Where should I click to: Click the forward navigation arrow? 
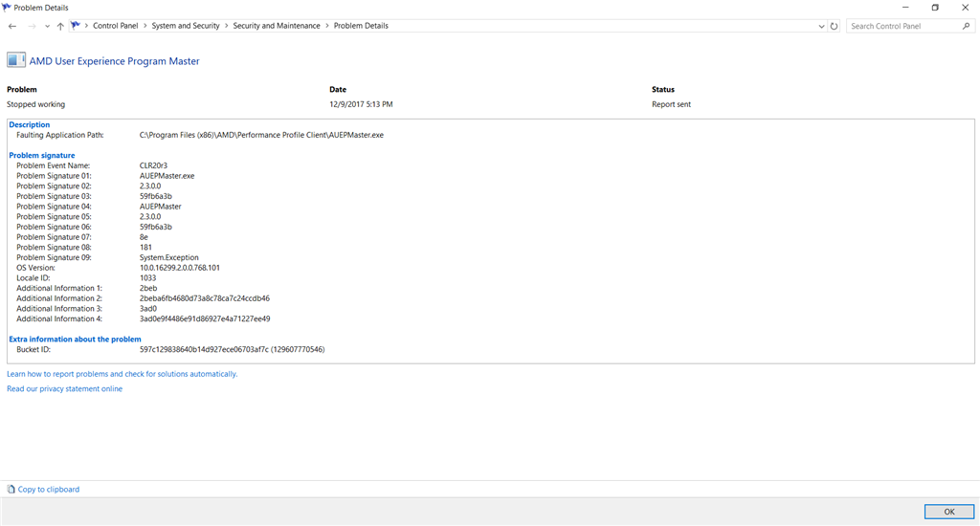click(x=32, y=26)
